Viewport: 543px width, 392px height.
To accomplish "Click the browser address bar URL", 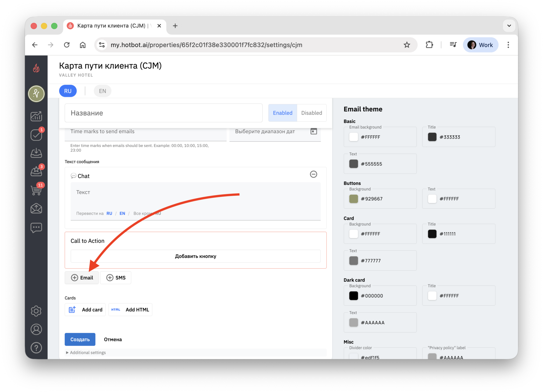I will (x=207, y=45).
